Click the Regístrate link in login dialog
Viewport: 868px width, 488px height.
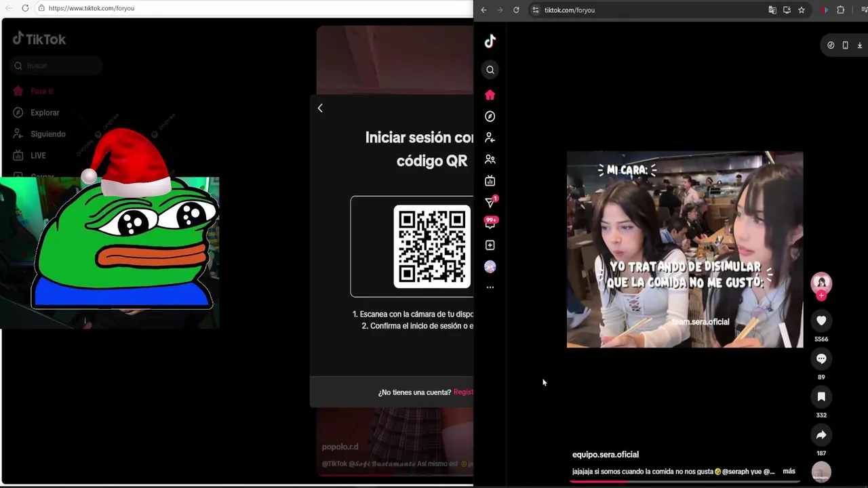point(463,392)
